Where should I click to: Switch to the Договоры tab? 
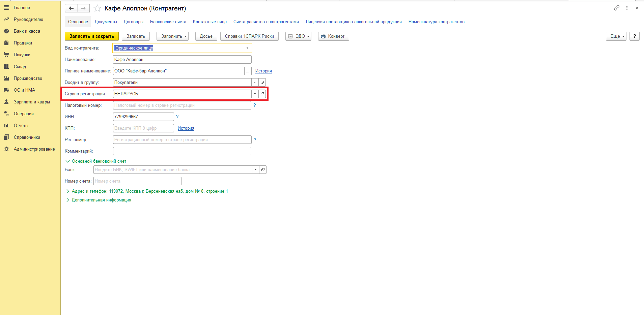pyautogui.click(x=134, y=22)
